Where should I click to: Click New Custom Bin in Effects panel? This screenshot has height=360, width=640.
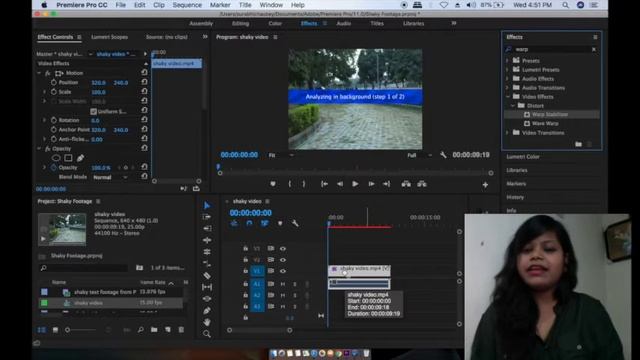coord(578,144)
